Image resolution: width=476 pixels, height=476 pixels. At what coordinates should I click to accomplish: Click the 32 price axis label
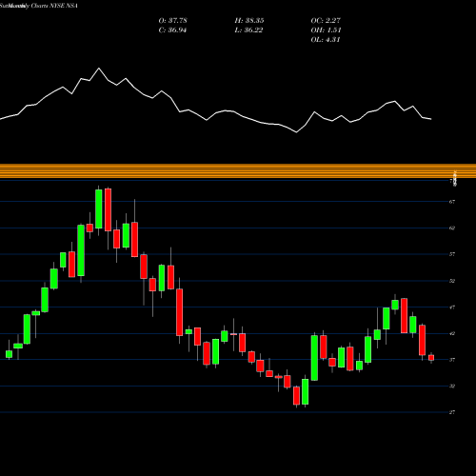[x=452, y=387]
